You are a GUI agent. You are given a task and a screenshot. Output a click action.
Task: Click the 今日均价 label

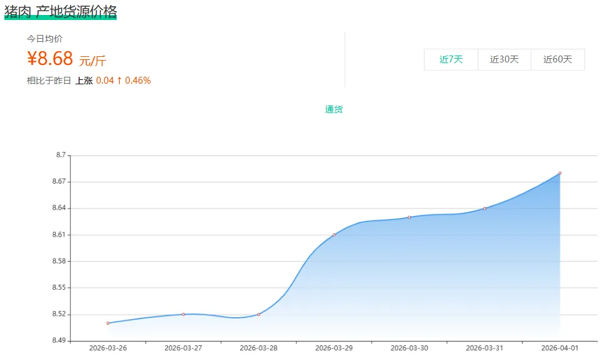click(x=44, y=39)
